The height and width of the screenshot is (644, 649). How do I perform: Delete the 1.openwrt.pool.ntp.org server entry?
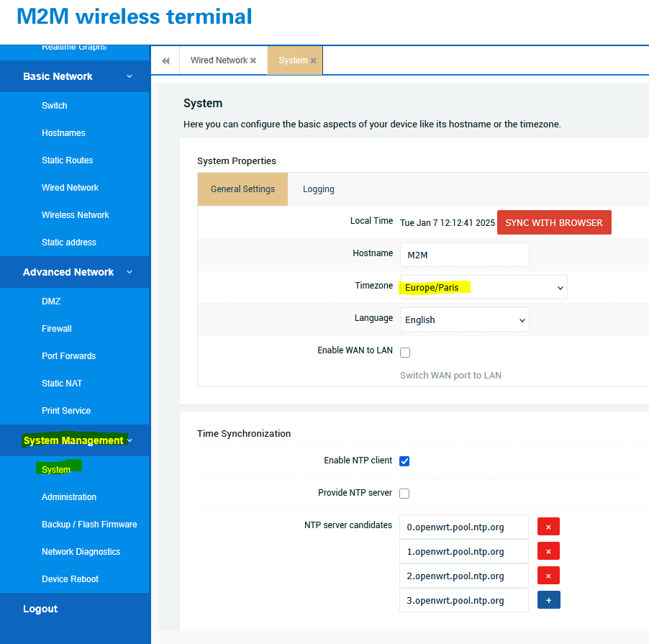click(548, 551)
